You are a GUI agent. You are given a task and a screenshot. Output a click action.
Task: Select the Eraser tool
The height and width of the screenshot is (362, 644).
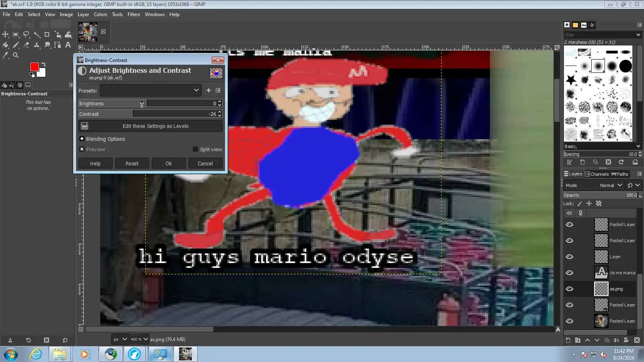pyautogui.click(x=26, y=45)
